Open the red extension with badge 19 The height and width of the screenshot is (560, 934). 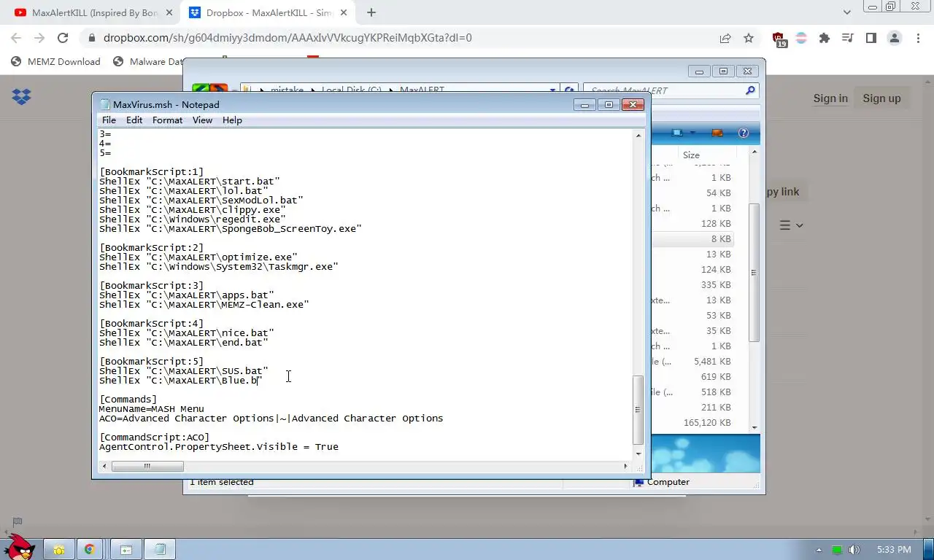(779, 39)
